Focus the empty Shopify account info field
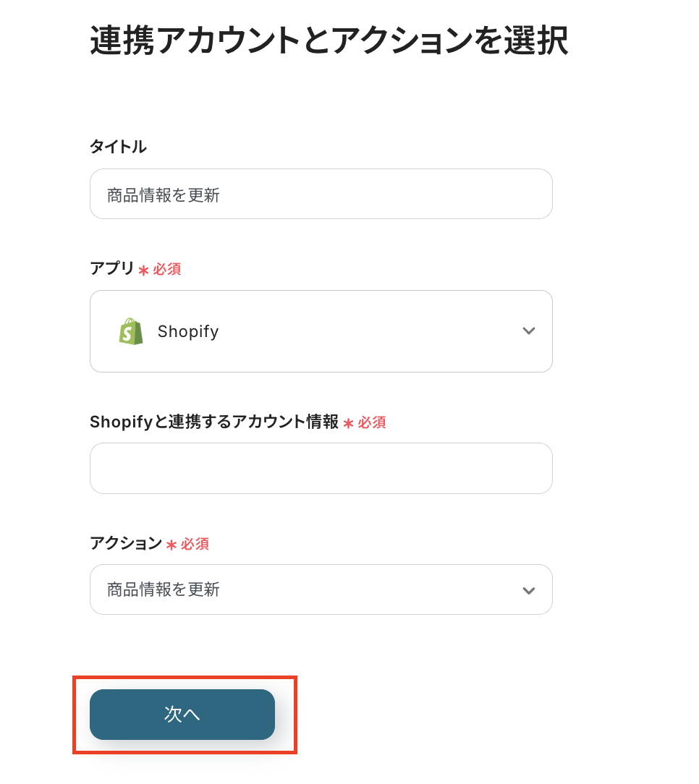This screenshot has height=784, width=699. 321,469
